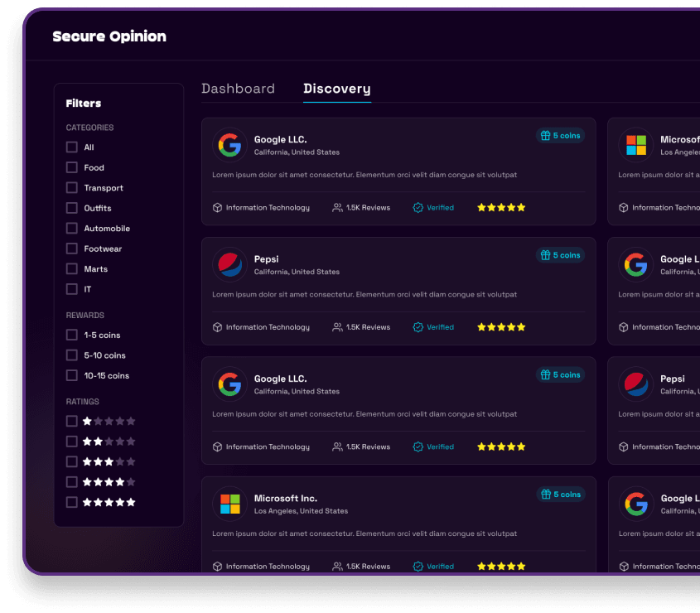
Task: Click the cube icon in the Pepsi card with 5 coins badge
Action: (x=217, y=327)
